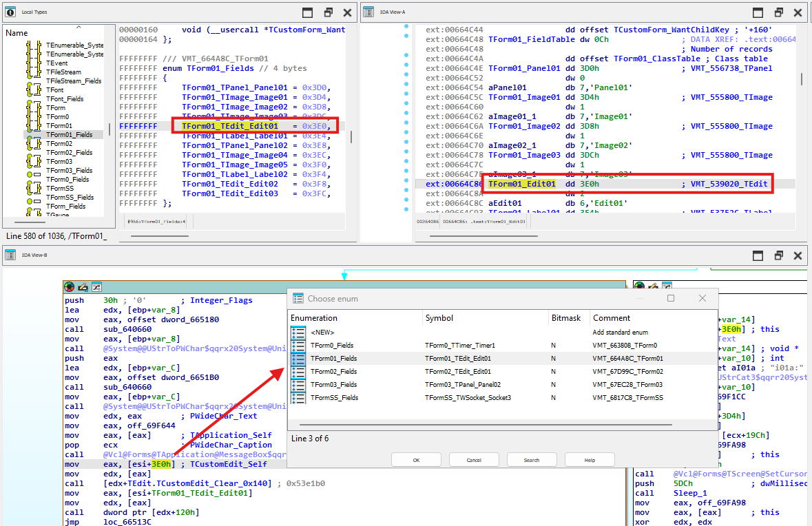
Task: Select TForm0_Fields in Choose enum list
Action: (x=502, y=346)
